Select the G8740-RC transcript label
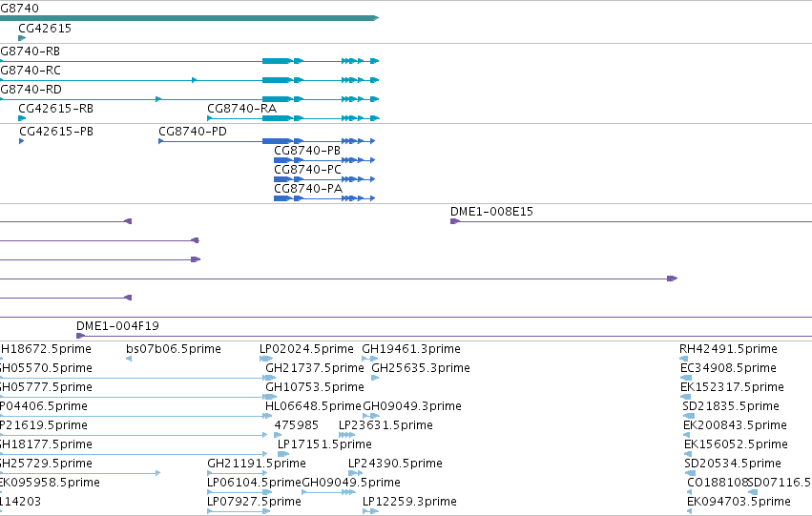Image resolution: width=812 pixels, height=516 pixels. tap(31, 71)
